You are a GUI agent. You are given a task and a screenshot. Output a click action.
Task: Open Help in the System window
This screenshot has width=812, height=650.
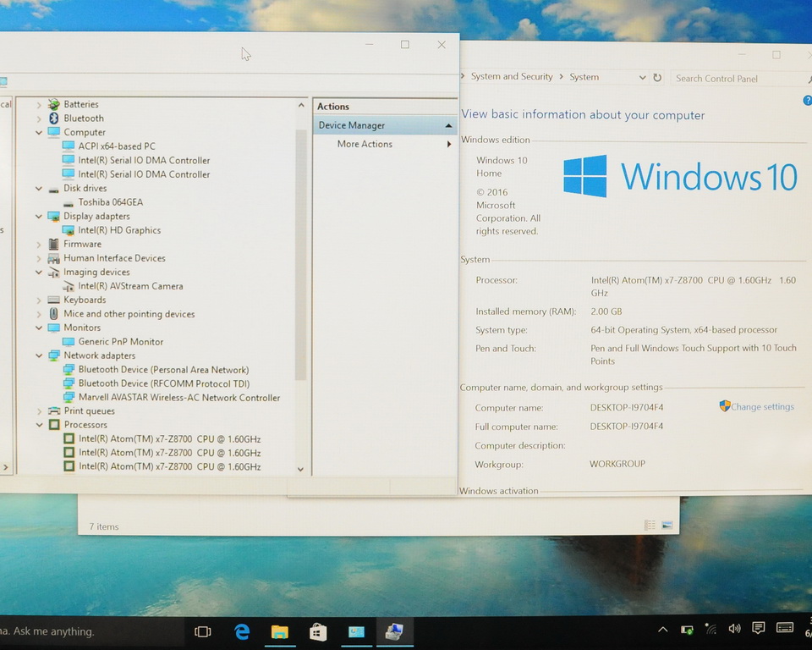point(807,101)
